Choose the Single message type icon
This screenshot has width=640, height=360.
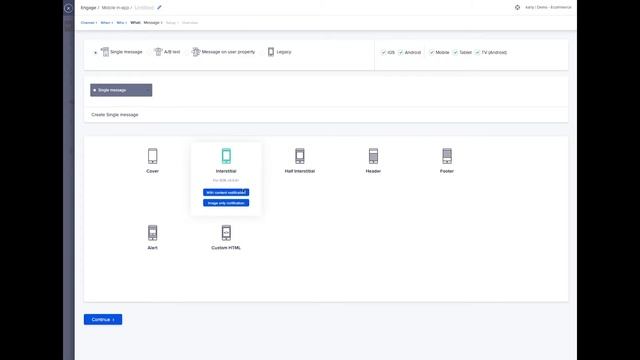pos(105,52)
